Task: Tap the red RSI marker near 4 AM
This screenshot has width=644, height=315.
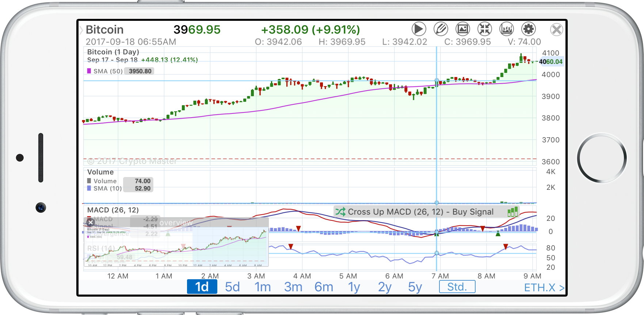Action: tap(291, 247)
